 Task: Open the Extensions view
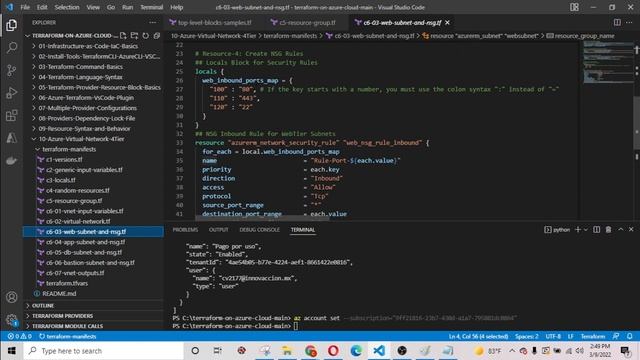pos(11,116)
